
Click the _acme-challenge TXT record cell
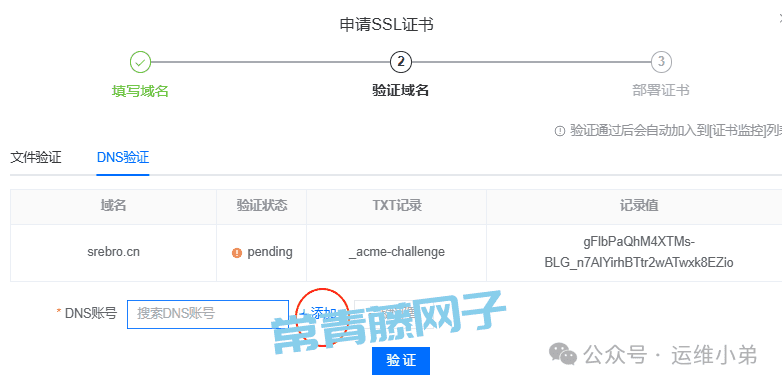(396, 252)
